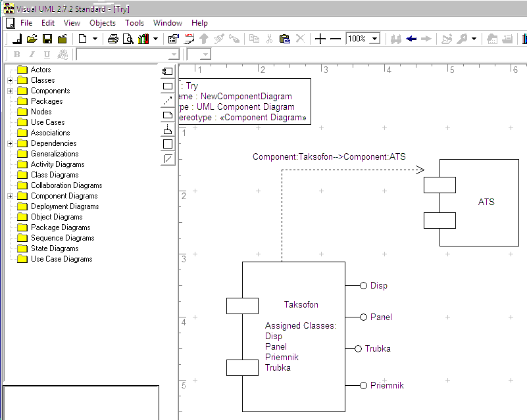Expand the Component Diagrams tree node
527x420 pixels.
pyautogui.click(x=11, y=196)
